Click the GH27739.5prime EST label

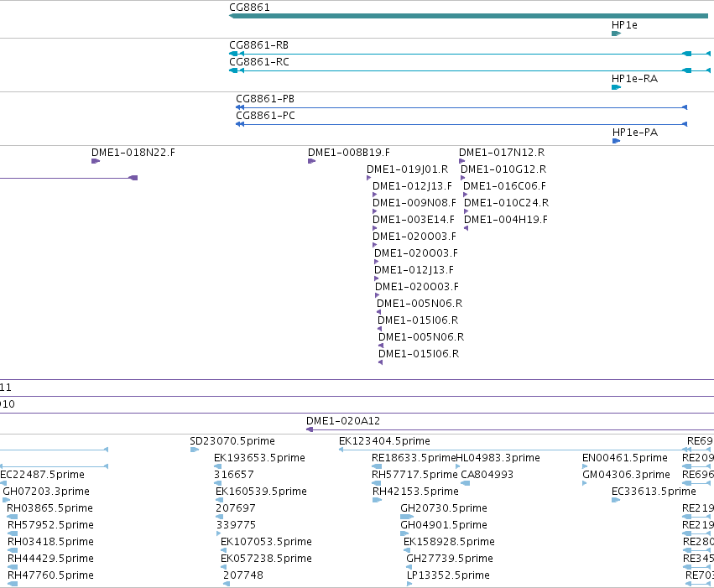450,559
